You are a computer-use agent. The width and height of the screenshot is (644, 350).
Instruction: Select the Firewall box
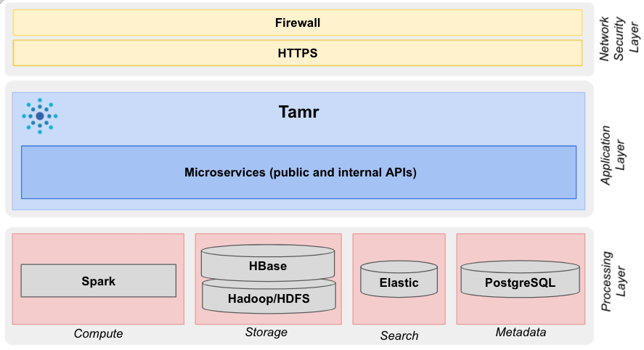point(298,23)
